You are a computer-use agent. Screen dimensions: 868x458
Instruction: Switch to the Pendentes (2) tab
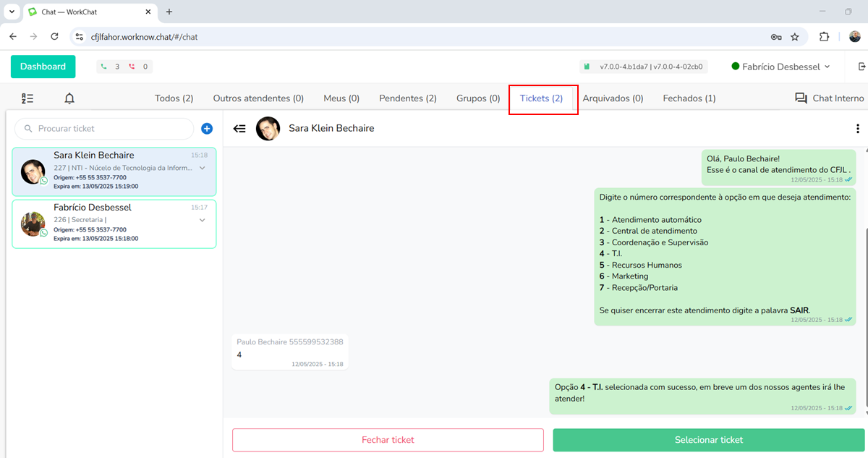[408, 98]
